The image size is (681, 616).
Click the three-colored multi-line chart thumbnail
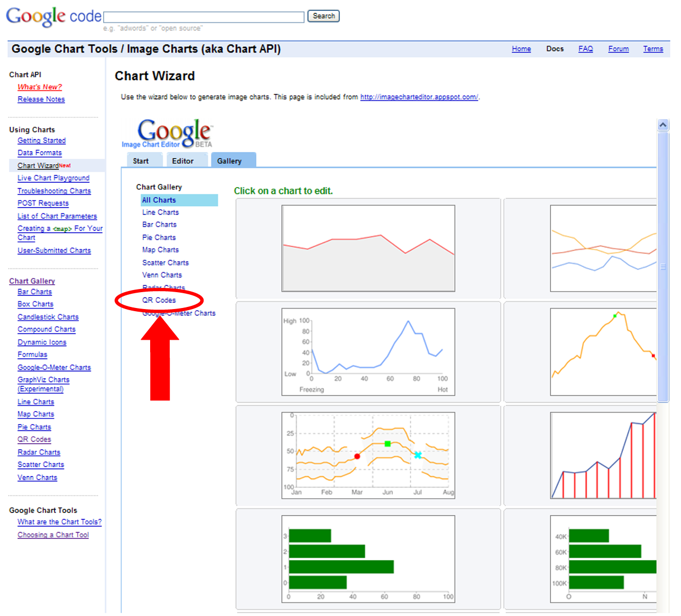pos(603,248)
